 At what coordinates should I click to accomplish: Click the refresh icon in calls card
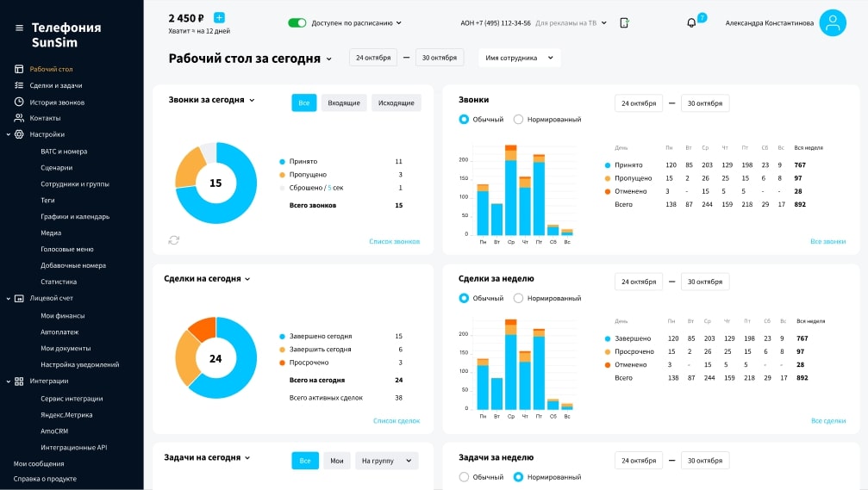point(174,240)
